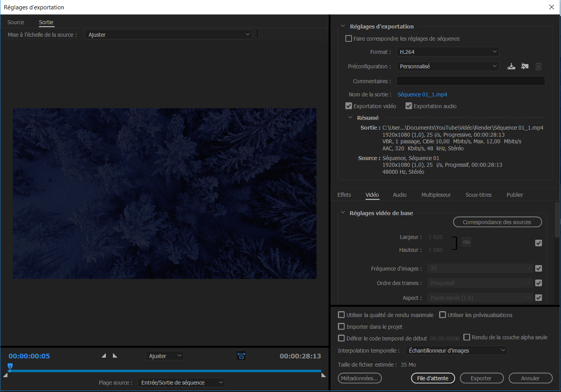
Task: Click the Set Out Point triangle icon
Action: tap(115, 356)
